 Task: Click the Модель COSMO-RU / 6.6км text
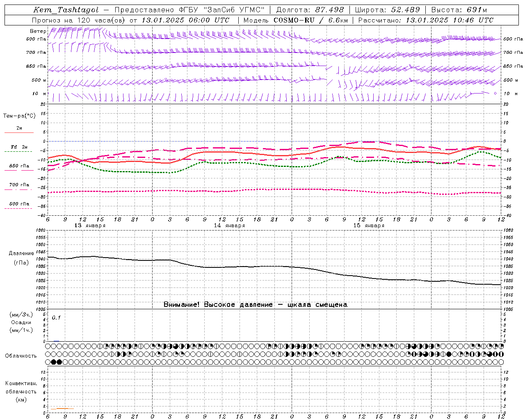click(x=295, y=20)
